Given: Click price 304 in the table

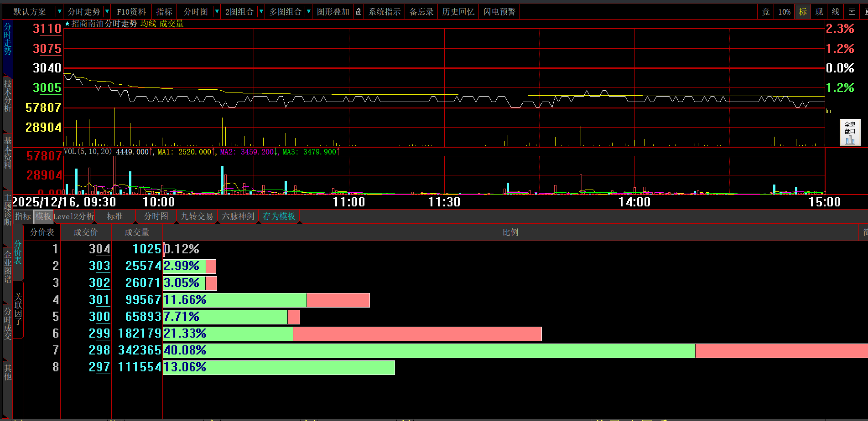Looking at the screenshot, I should [99, 249].
